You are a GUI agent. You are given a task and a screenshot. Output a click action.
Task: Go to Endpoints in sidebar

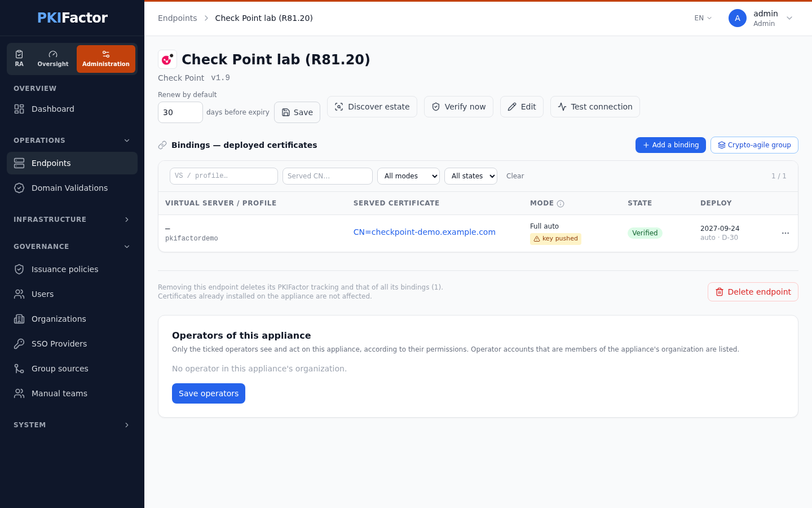tap(72, 163)
